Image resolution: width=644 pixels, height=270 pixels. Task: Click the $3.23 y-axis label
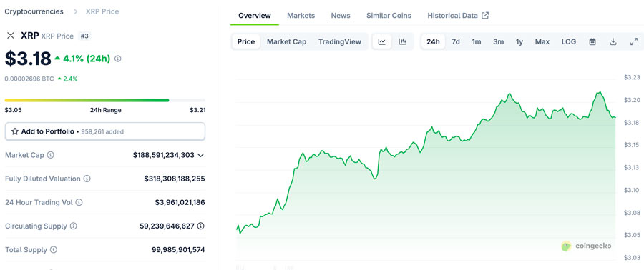coord(632,77)
